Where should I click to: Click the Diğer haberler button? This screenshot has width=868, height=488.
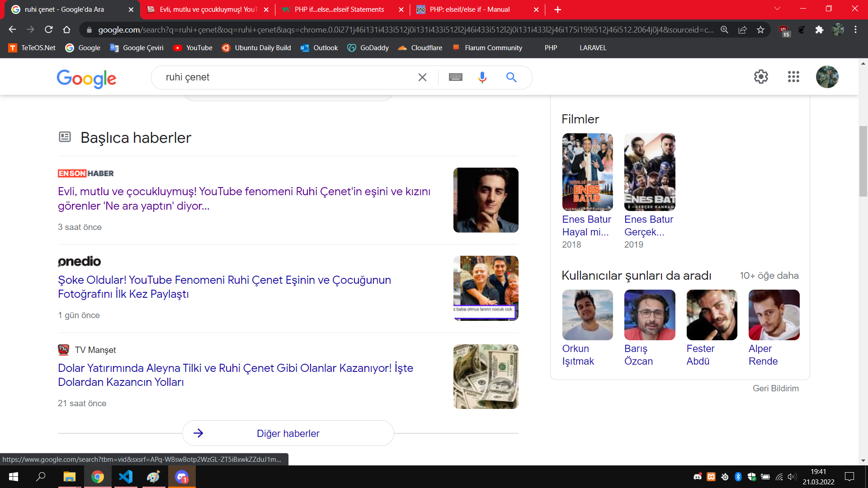pos(288,433)
